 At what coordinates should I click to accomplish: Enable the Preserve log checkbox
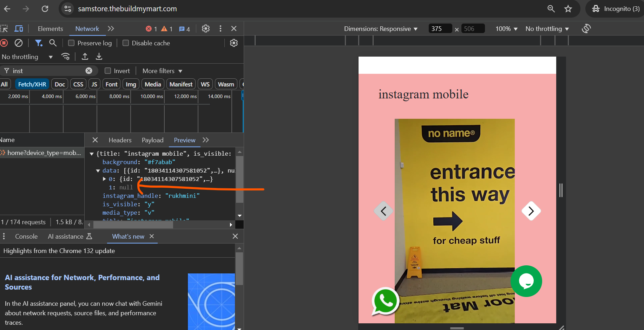coord(71,43)
